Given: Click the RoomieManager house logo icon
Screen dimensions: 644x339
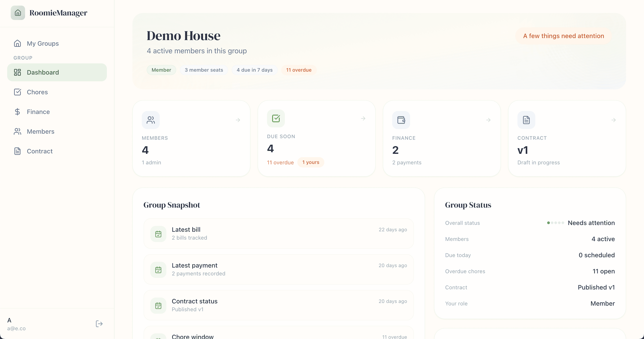Looking at the screenshot, I should coord(18,13).
